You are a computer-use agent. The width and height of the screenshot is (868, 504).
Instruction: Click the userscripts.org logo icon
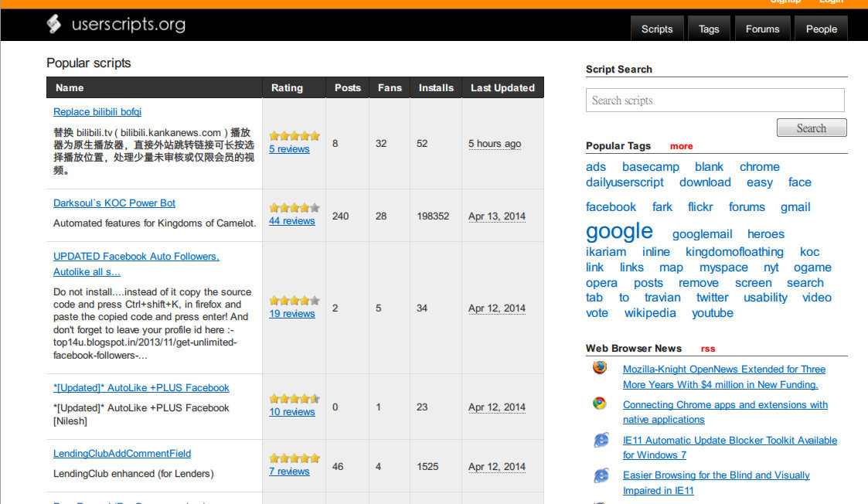point(53,25)
